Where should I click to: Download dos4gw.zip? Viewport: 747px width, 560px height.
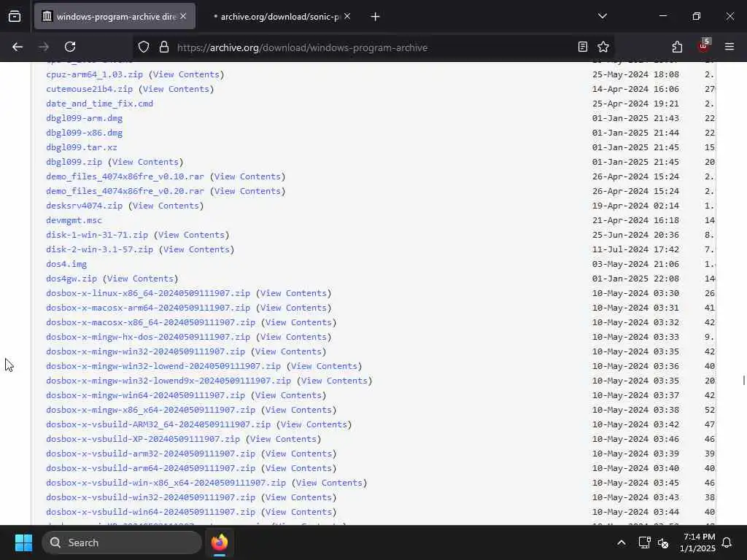pyautogui.click(x=71, y=279)
